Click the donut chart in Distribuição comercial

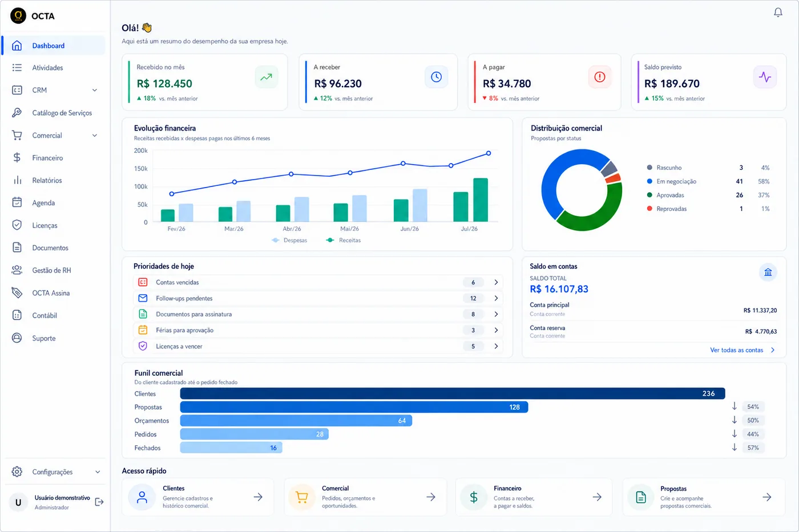coord(582,190)
